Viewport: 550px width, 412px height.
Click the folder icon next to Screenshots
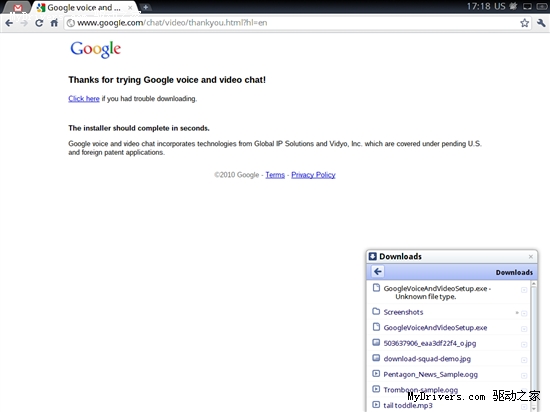(376, 311)
